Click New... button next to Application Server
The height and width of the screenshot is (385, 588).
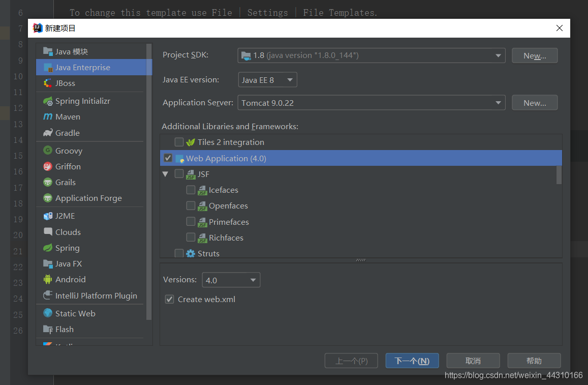pyautogui.click(x=534, y=103)
